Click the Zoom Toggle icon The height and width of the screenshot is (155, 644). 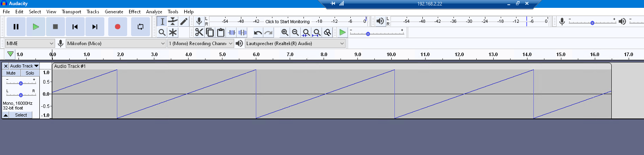click(x=327, y=32)
